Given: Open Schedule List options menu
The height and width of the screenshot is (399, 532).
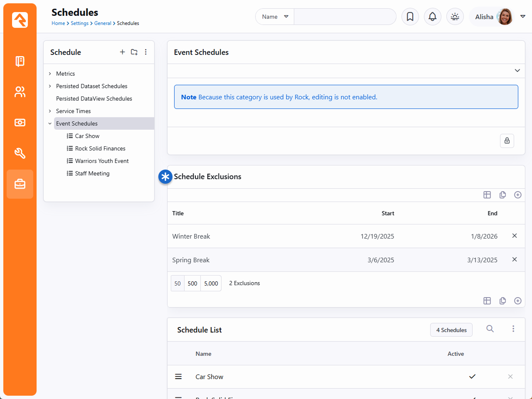Looking at the screenshot, I should coord(513,329).
